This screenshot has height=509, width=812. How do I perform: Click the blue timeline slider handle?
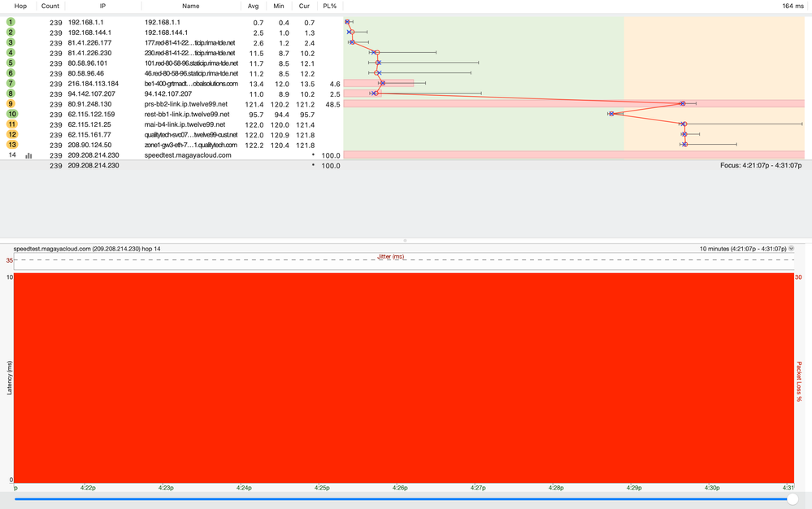(x=792, y=499)
